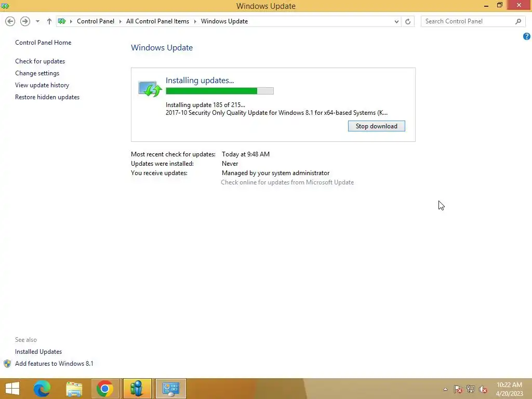The image size is (532, 399).
Task: Show hidden tray icons arrow
Action: (445, 389)
